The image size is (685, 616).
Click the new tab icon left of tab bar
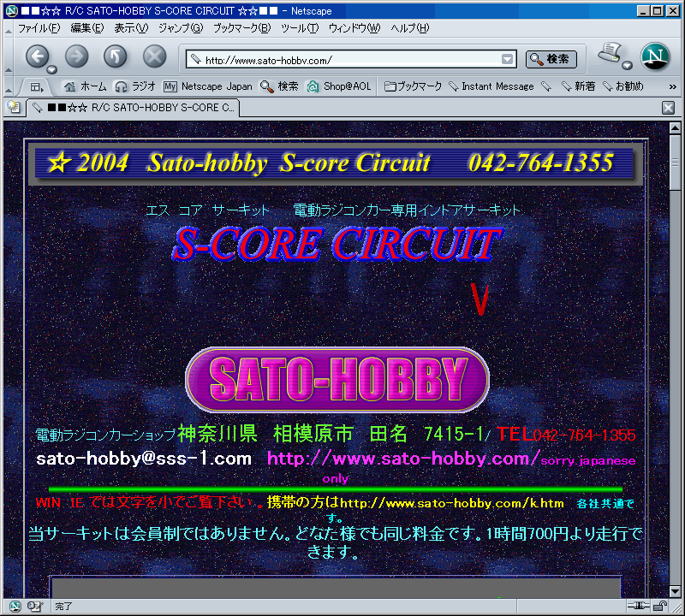14,107
